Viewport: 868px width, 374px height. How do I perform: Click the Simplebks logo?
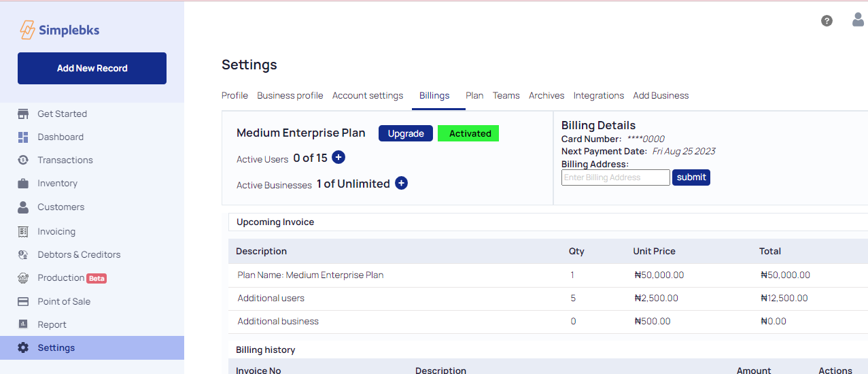[60, 30]
